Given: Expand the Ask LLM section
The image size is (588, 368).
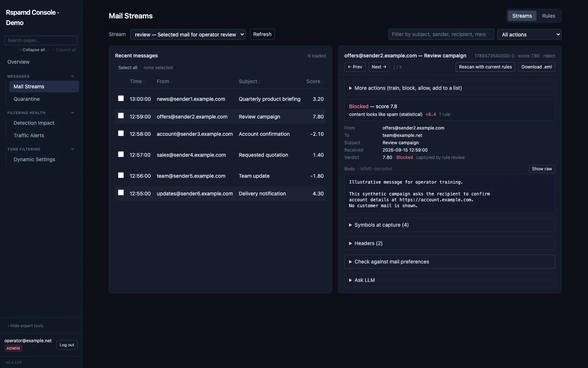Looking at the screenshot, I should coord(449,280).
